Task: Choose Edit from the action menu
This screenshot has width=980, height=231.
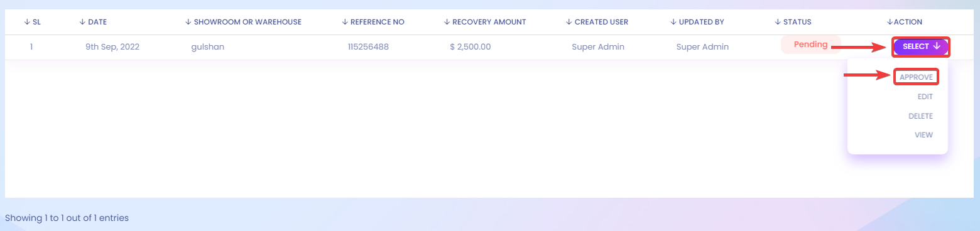Action: (x=925, y=97)
